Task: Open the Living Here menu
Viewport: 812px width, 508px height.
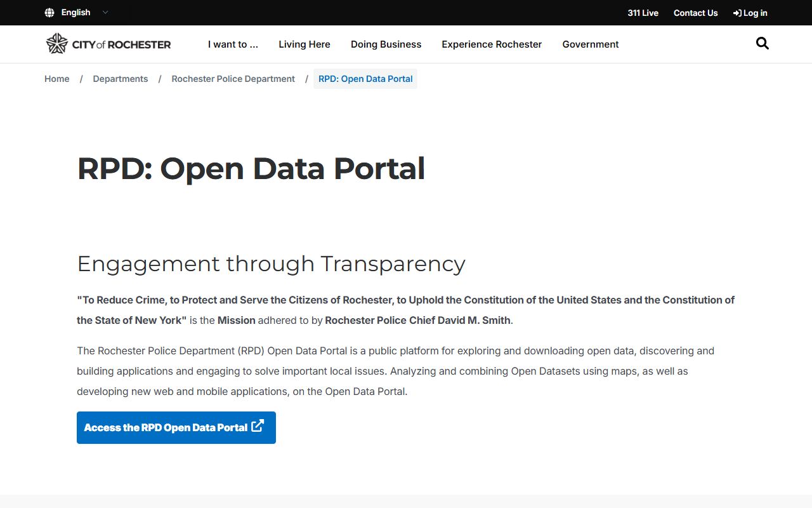Action: [304, 44]
